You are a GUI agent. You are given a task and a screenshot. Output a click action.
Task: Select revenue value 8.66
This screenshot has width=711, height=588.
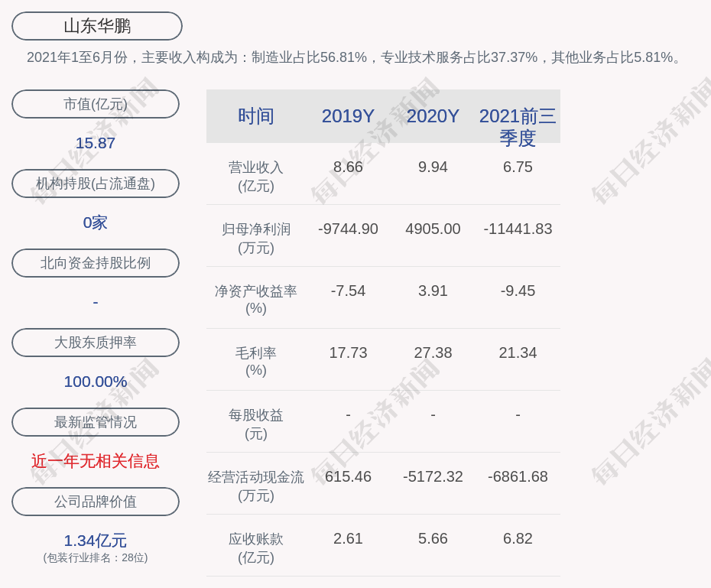[348, 167]
